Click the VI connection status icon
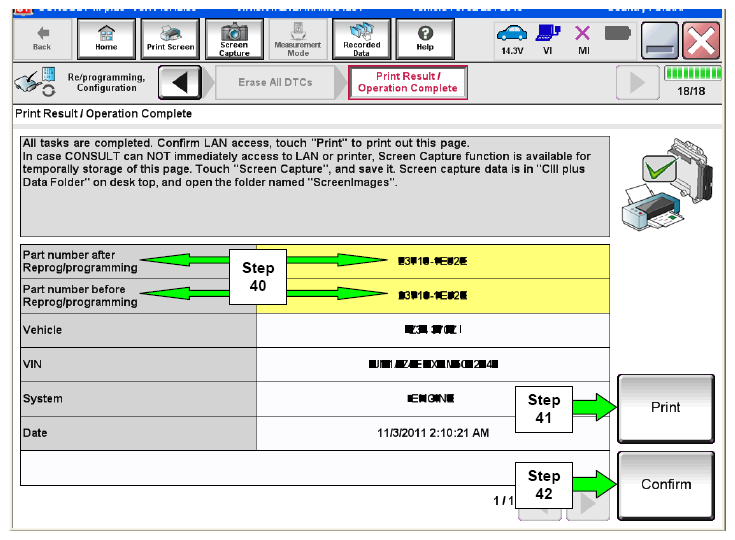This screenshot has width=735, height=540. [x=548, y=37]
